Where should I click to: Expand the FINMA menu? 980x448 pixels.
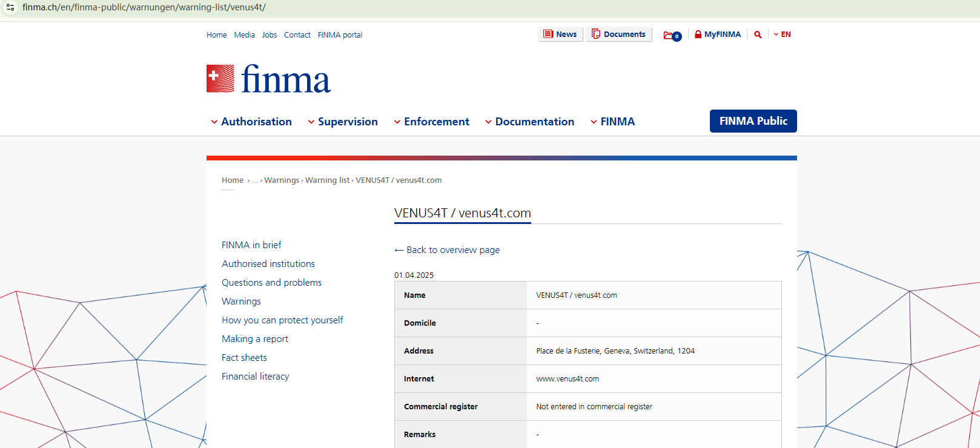[612, 122]
